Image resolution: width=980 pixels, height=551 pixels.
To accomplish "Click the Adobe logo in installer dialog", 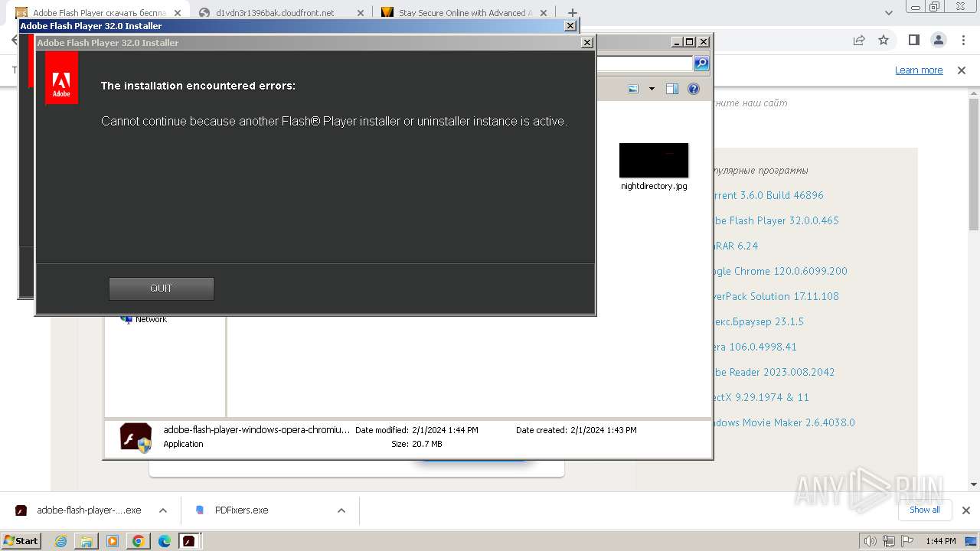I will [61, 78].
